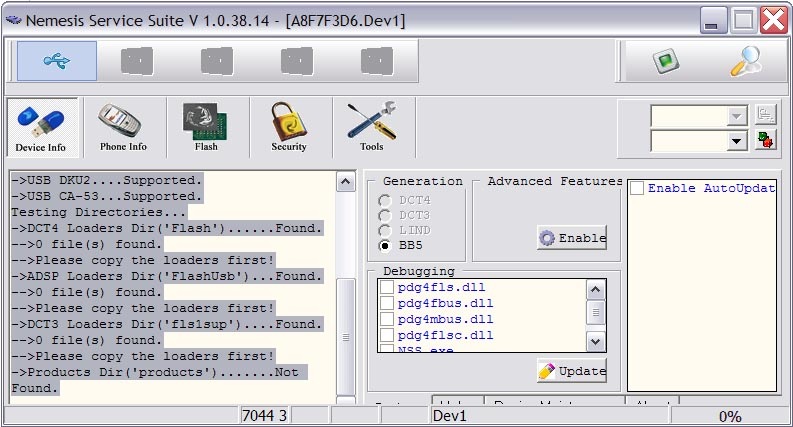Check the pdg4flsc.dll debugging box
The image size is (793, 427).
point(387,335)
